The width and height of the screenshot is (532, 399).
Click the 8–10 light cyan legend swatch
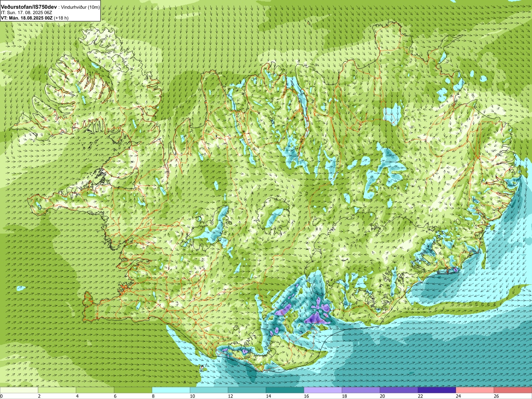pos(171,390)
